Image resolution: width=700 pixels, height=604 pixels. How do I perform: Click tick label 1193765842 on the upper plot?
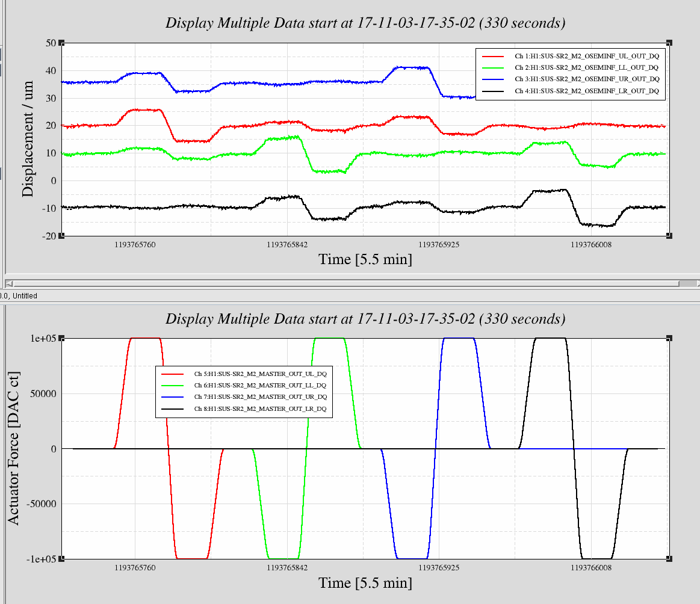287,244
